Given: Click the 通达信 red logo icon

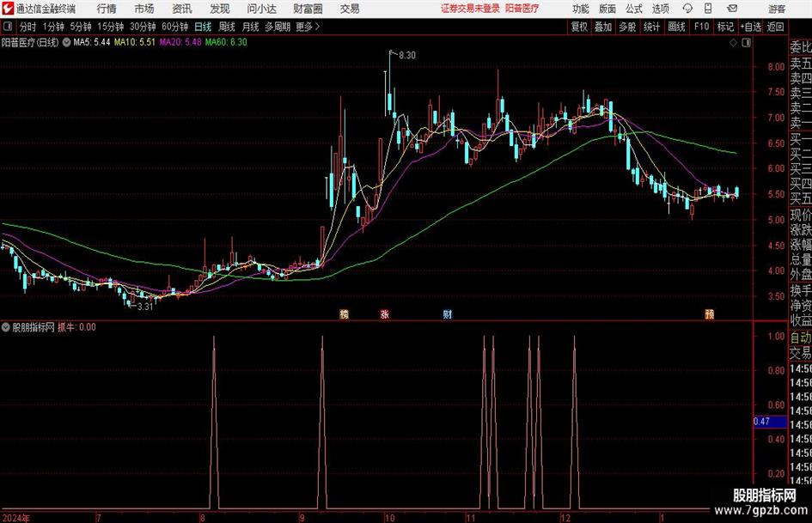Looking at the screenshot, I should pyautogui.click(x=8, y=9).
